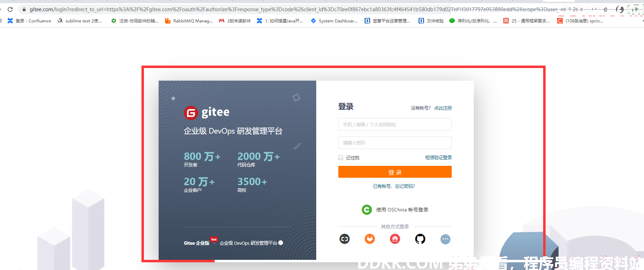Click 已有帐号，忘记密码? link
Screen dimensions: 644x270
394,186
